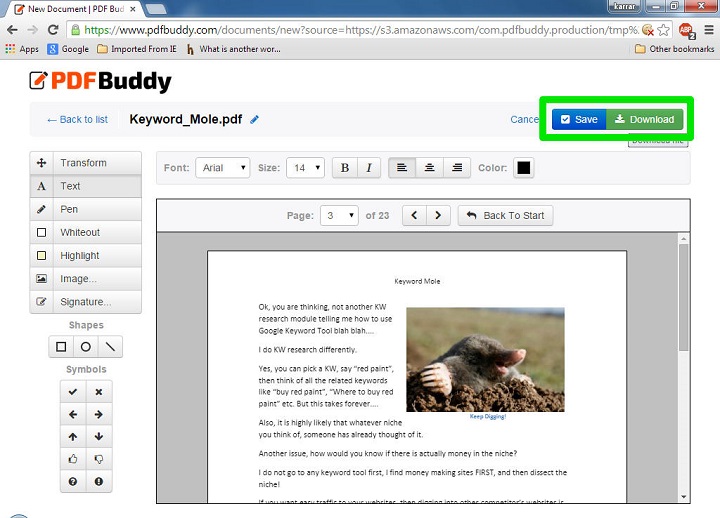Screen dimensions: 720x518
Task: Open the Image insert tool
Action: 85,279
